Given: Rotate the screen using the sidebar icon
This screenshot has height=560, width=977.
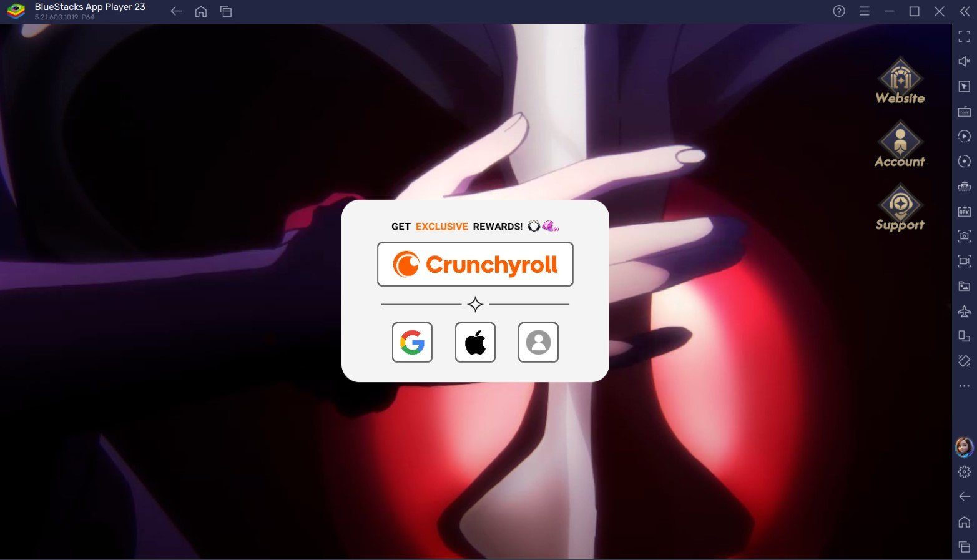Looking at the screenshot, I should 965,361.
